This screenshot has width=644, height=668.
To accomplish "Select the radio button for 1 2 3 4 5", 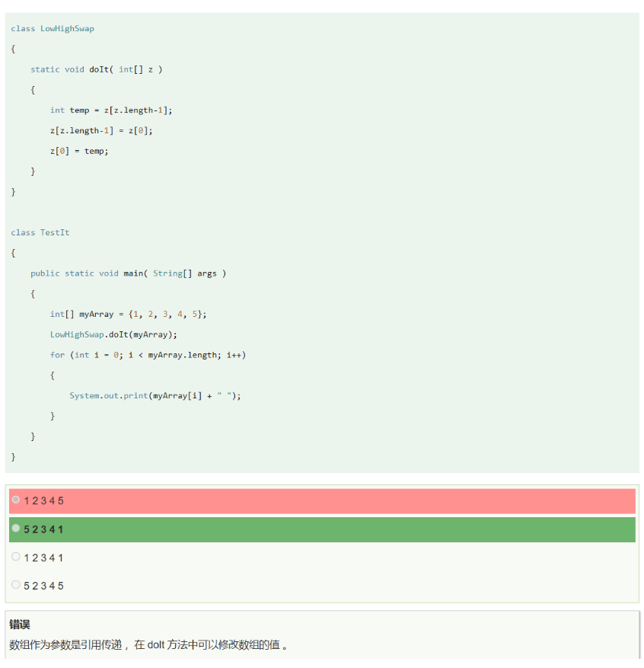I will point(16,500).
